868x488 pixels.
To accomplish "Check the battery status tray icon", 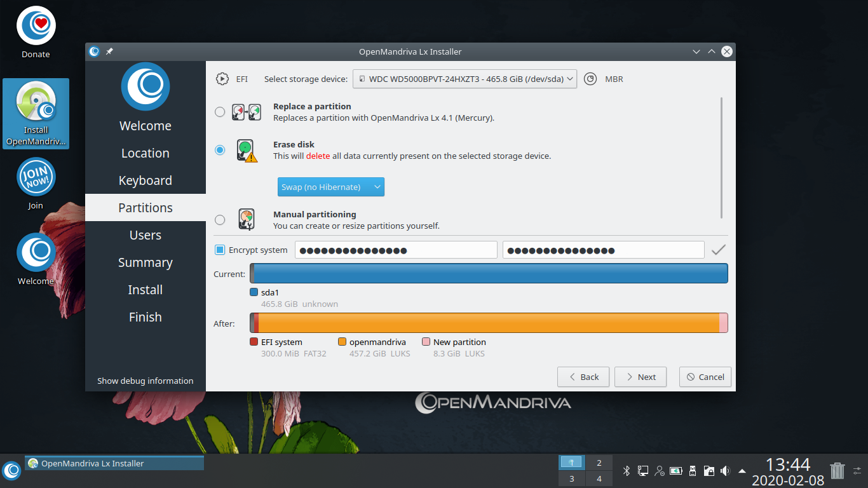I will pos(676,471).
